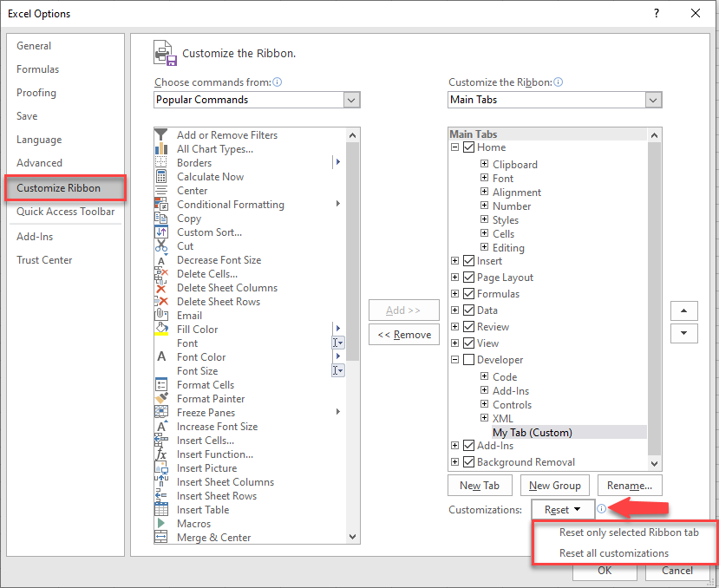Viewport: 719px width, 588px height.
Task: Select the Delete Sheet Rows icon
Action: 161,302
